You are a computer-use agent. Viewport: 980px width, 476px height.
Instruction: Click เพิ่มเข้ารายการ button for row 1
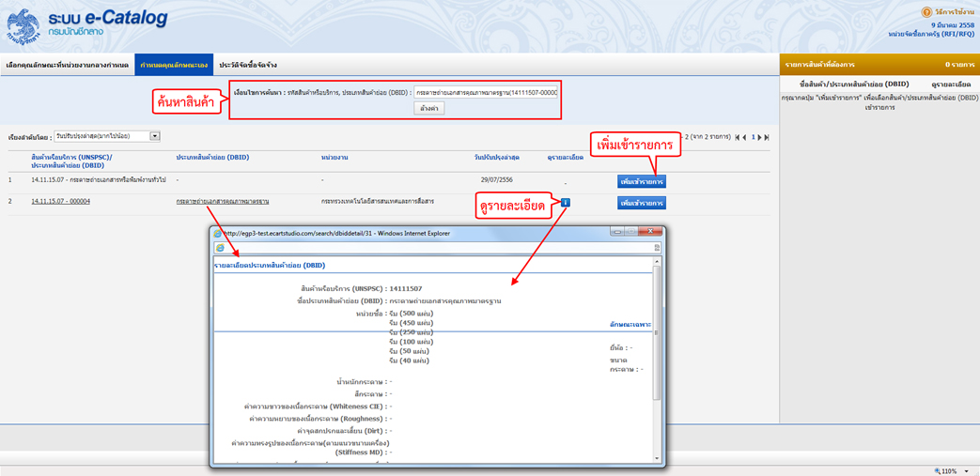point(642,180)
